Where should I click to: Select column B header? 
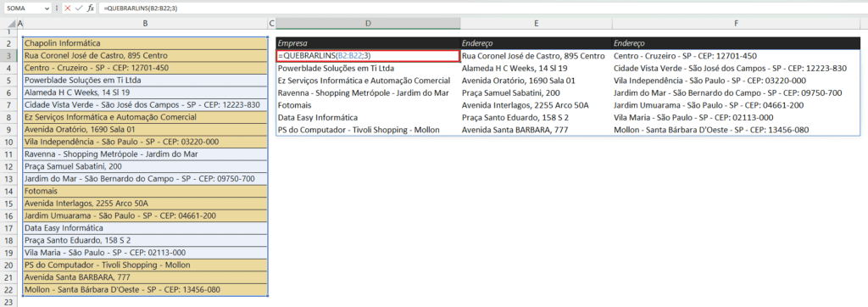(145, 24)
